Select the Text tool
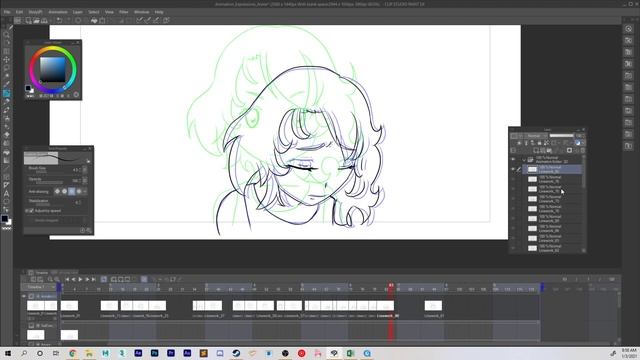This screenshot has height=360, width=640. [6, 193]
